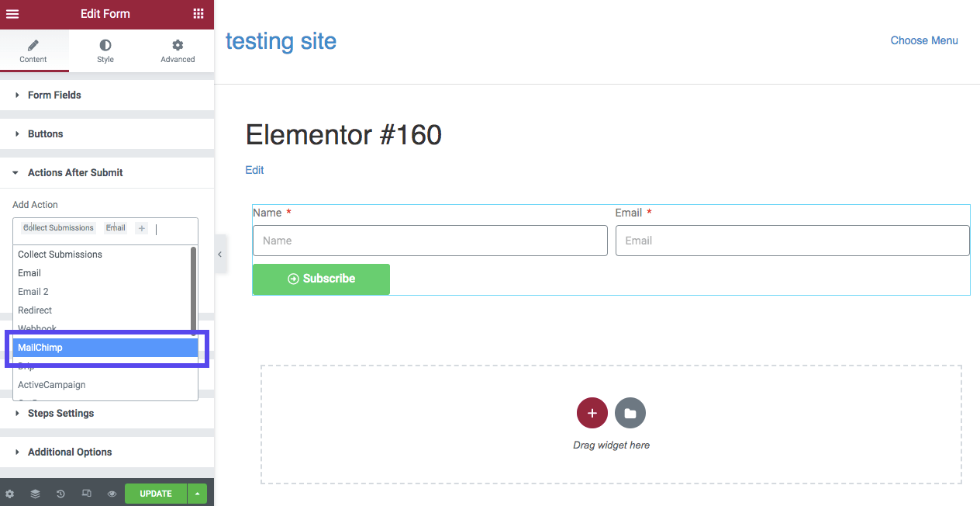The image size is (980, 506).
Task: Open the Choose Menu link
Action: (x=923, y=40)
